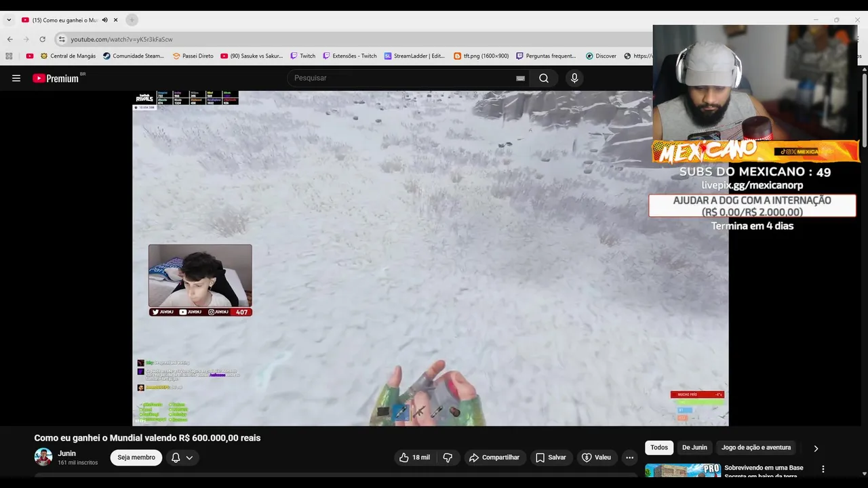This screenshot has height=488, width=868.
Task: Open the tft.png (1600×900) bookmark
Action: 481,56
